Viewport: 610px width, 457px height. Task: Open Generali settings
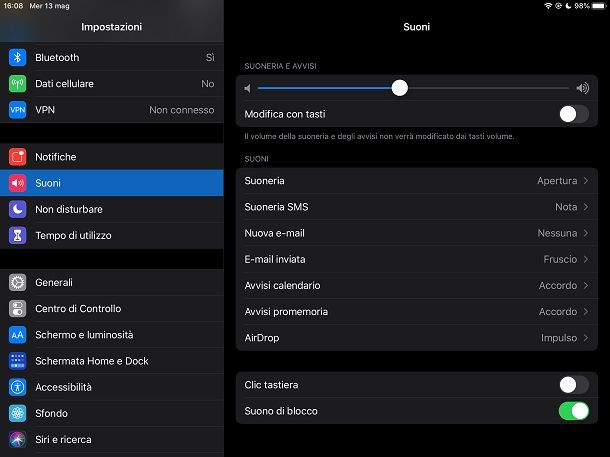click(x=112, y=282)
